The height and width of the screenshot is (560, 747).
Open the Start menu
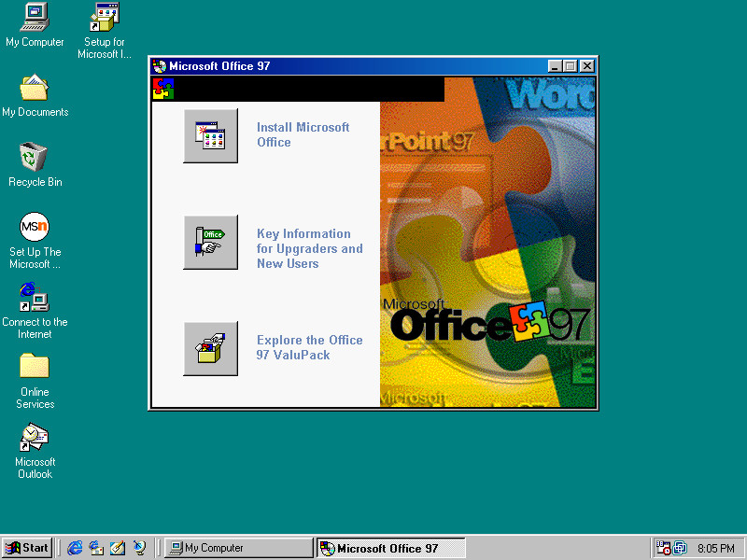(x=27, y=548)
